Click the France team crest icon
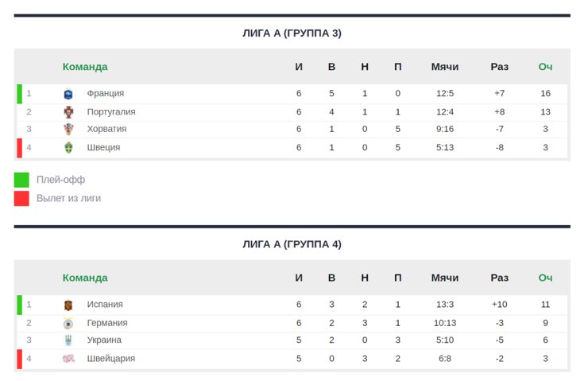This screenshot has height=381, width=588. (x=68, y=94)
